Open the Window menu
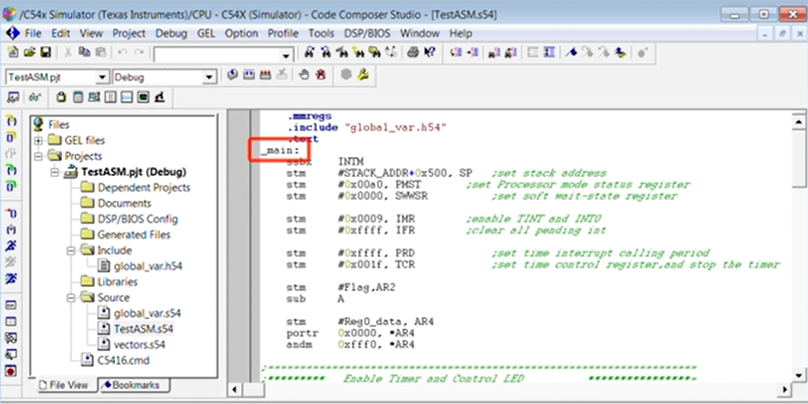This screenshot has height=404, width=808. pyautogui.click(x=419, y=33)
